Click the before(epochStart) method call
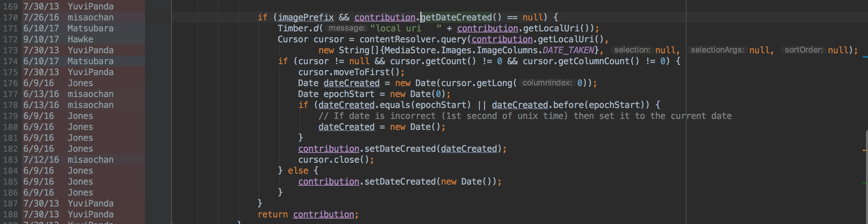Image resolution: width=868 pixels, height=224 pixels. coord(601,105)
